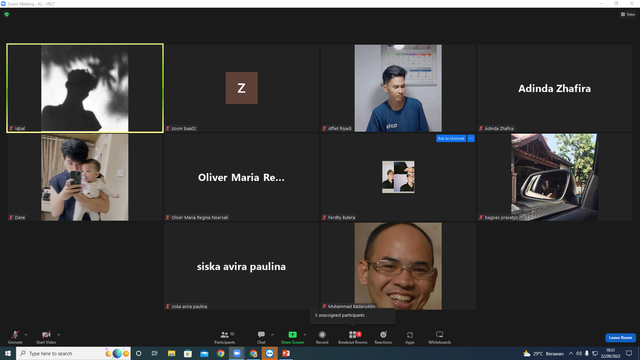640x360 pixels.
Task: Open the Participants panel
Action: pos(224,337)
